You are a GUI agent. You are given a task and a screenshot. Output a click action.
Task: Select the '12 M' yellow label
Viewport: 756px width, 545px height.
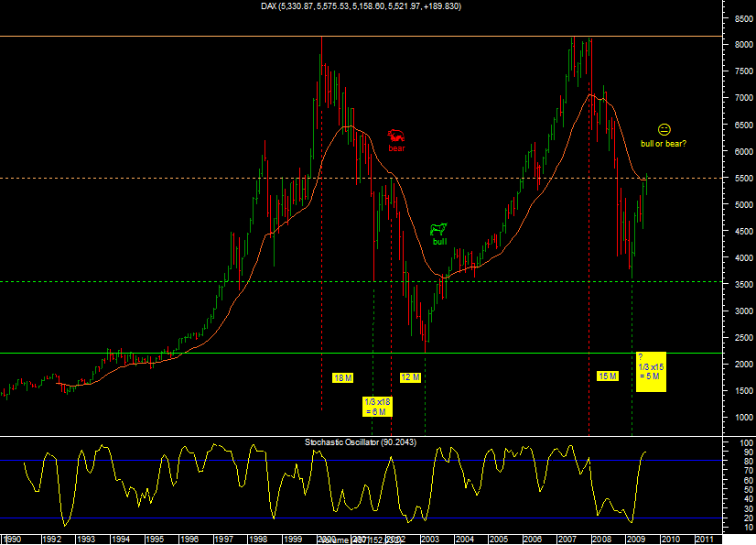click(x=410, y=377)
